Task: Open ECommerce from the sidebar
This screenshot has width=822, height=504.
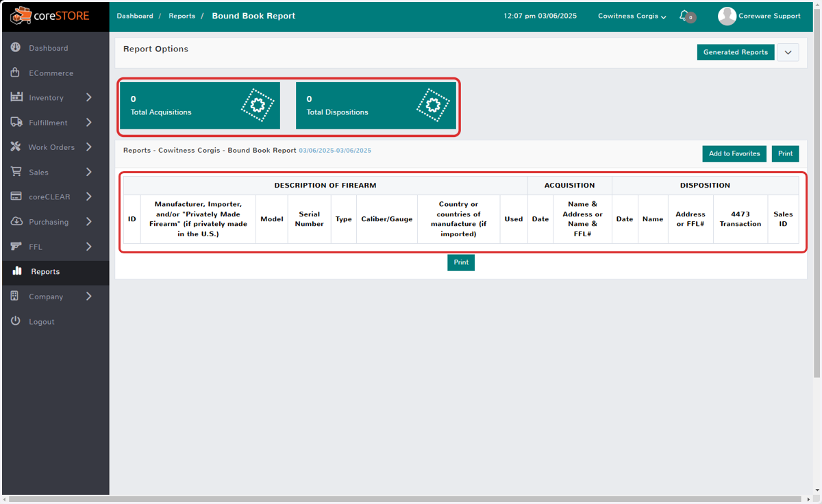Action: [x=55, y=73]
